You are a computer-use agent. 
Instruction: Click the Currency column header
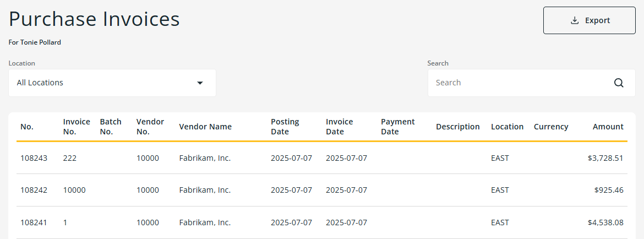click(x=550, y=127)
